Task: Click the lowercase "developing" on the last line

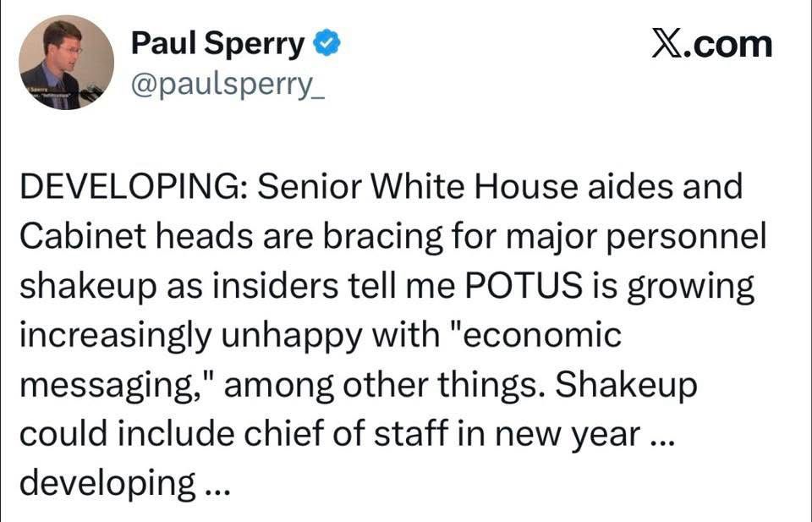Action: pos(107,484)
